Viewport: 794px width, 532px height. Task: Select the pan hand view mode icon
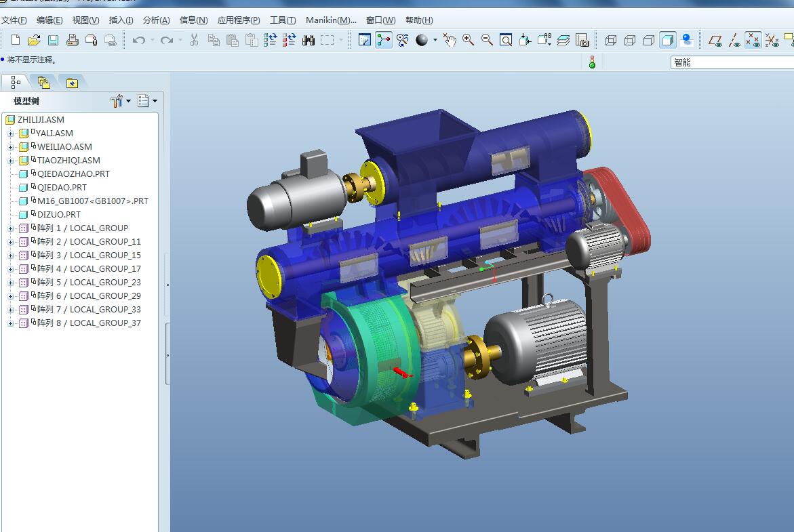coord(449,40)
